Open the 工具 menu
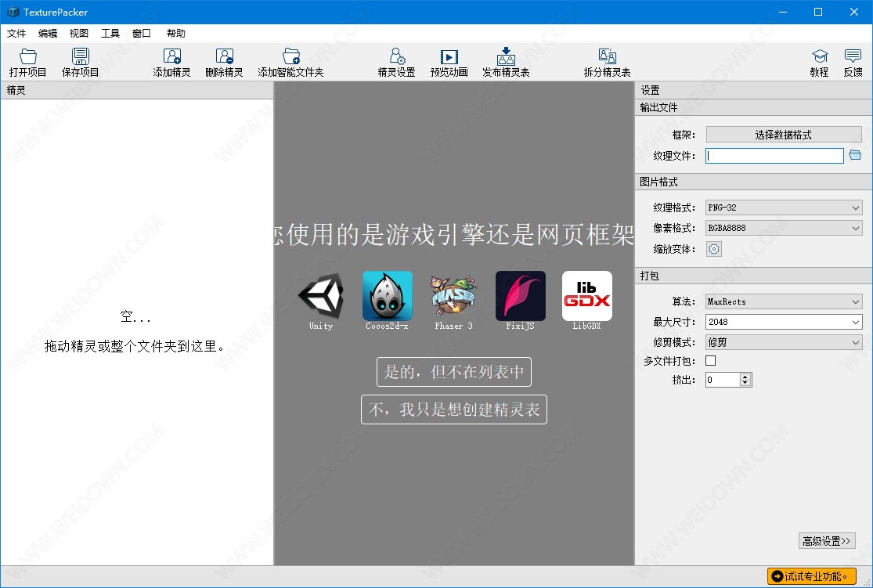This screenshot has height=588, width=873. (x=110, y=34)
